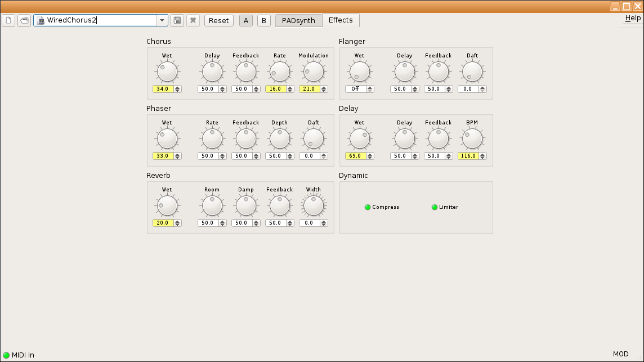Click the Reset button
The width and height of the screenshot is (644, 362).
218,20
